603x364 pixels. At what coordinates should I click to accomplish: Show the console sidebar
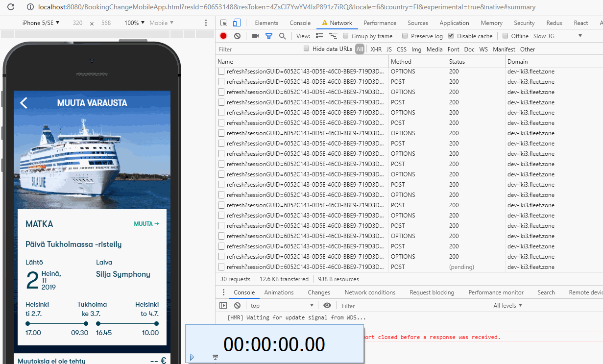click(223, 305)
